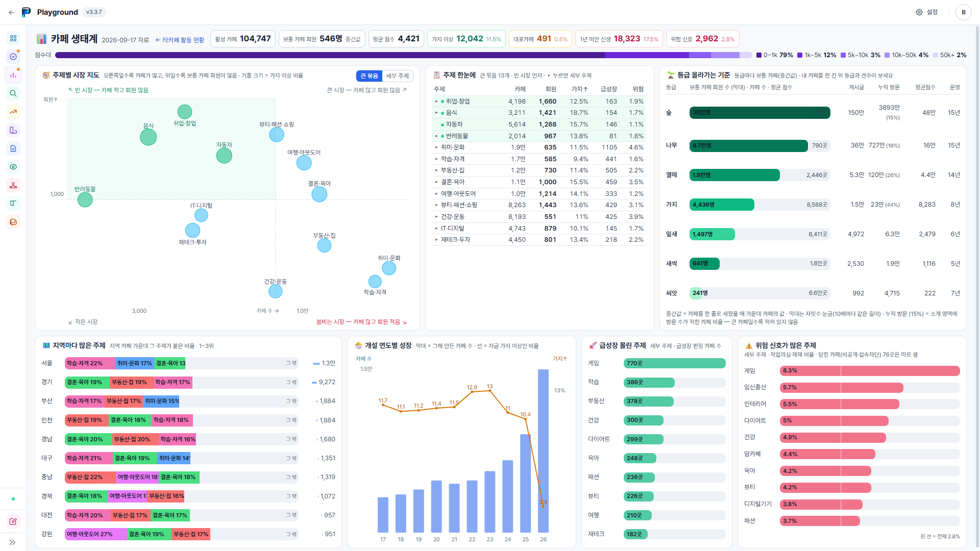
Task: Switch to 세부 주제 view
Action: pos(398,76)
